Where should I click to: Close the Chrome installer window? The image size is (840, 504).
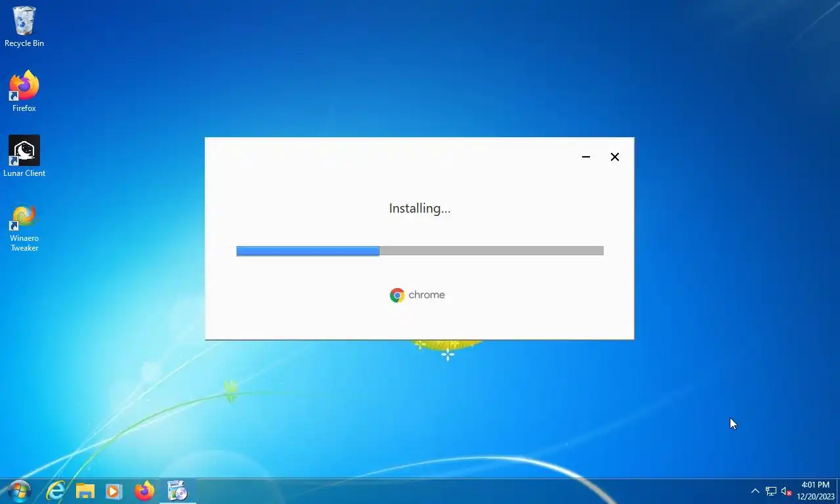coord(615,157)
